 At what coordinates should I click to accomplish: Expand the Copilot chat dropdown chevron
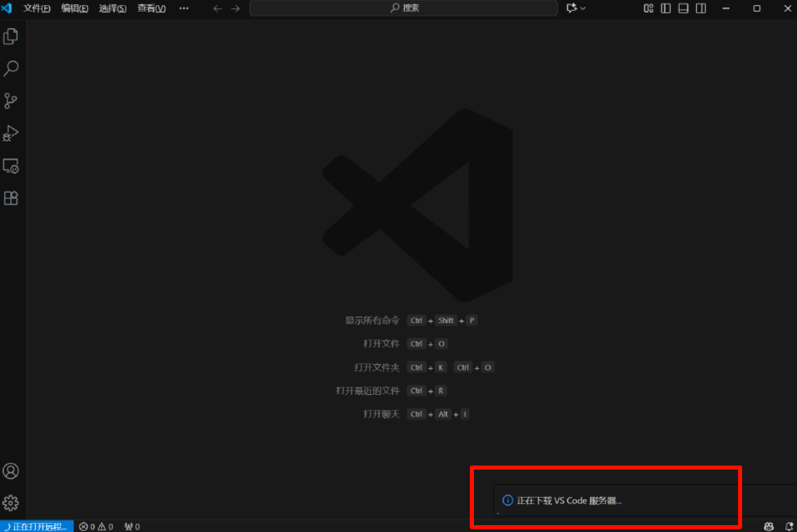(583, 9)
